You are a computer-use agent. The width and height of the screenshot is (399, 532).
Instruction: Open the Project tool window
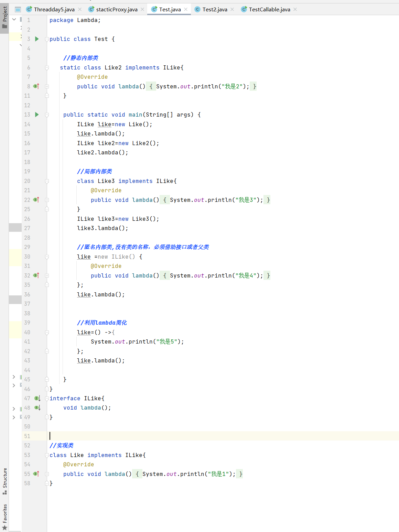(x=4, y=18)
